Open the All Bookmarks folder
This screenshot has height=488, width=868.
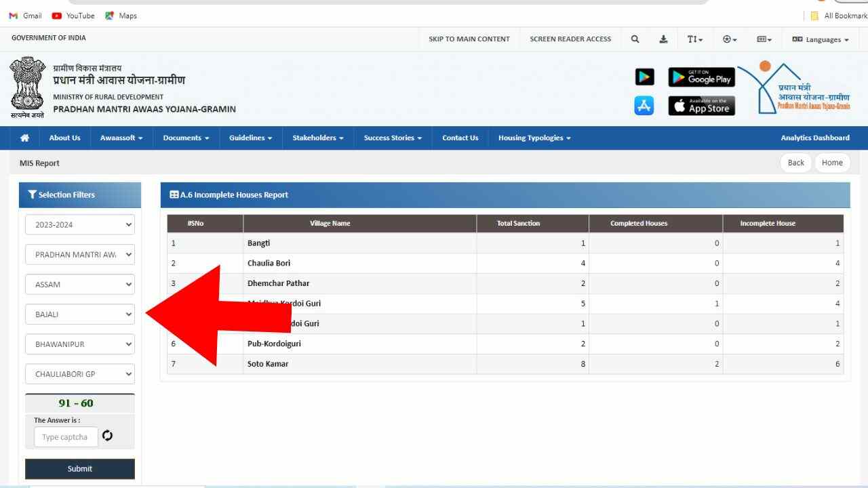click(838, 16)
